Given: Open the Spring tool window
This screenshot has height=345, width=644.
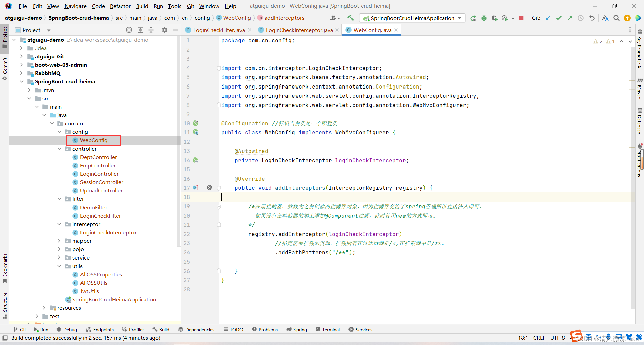Looking at the screenshot, I should point(297,330).
